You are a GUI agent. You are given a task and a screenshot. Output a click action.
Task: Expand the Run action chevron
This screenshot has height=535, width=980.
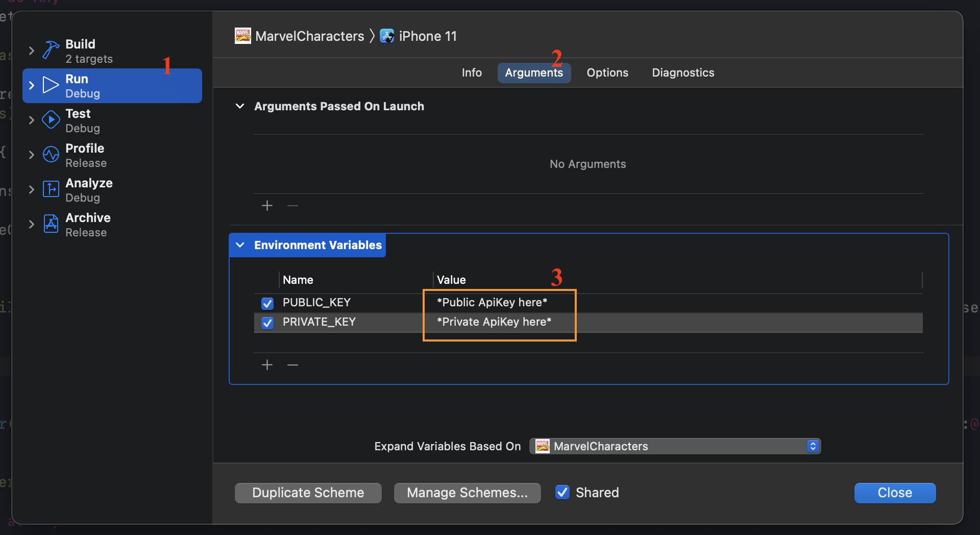tap(32, 85)
